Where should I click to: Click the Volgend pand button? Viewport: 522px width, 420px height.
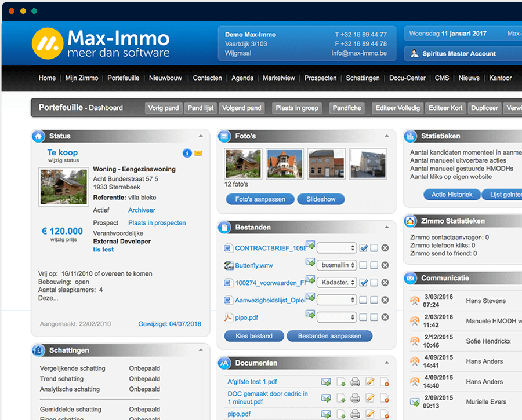point(242,108)
